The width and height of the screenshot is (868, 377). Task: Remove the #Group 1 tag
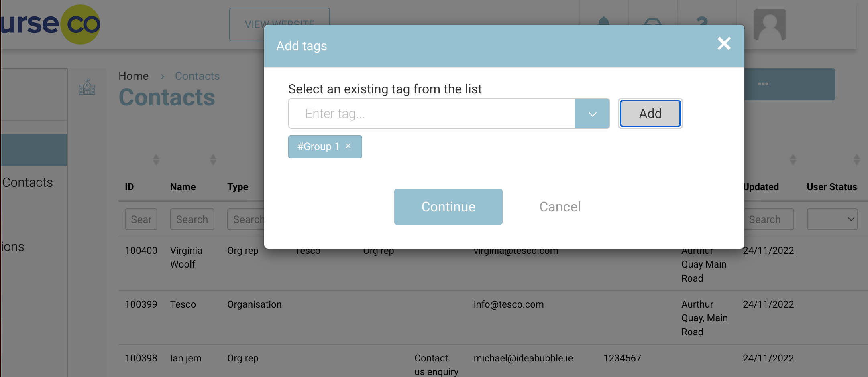pos(348,146)
